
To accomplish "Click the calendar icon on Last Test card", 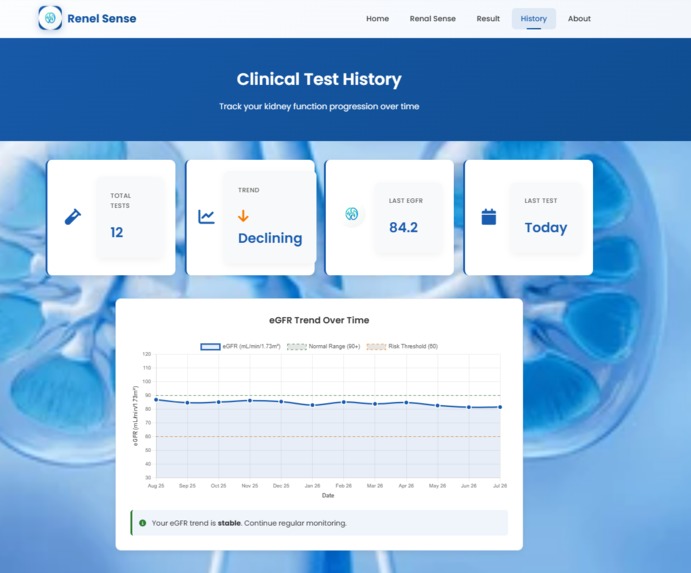I will click(x=489, y=217).
